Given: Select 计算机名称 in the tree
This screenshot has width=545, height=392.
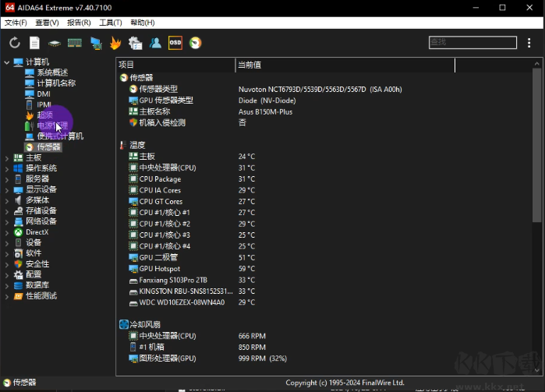Looking at the screenshot, I should [x=56, y=83].
